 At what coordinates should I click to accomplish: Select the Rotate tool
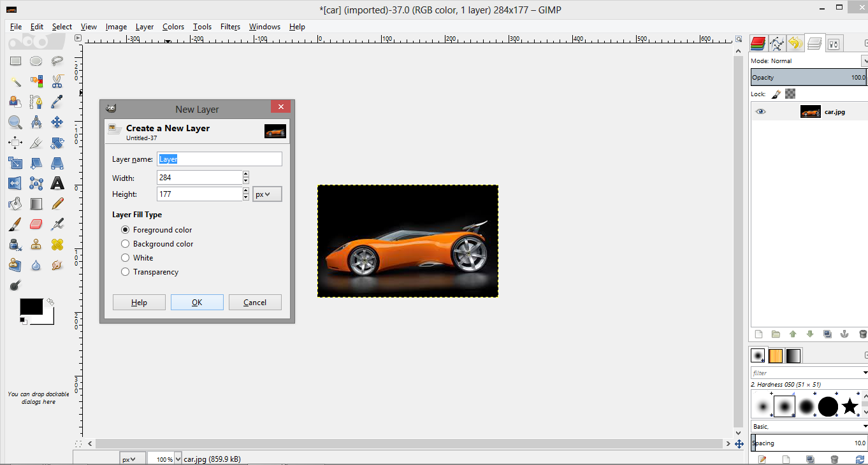click(x=57, y=143)
